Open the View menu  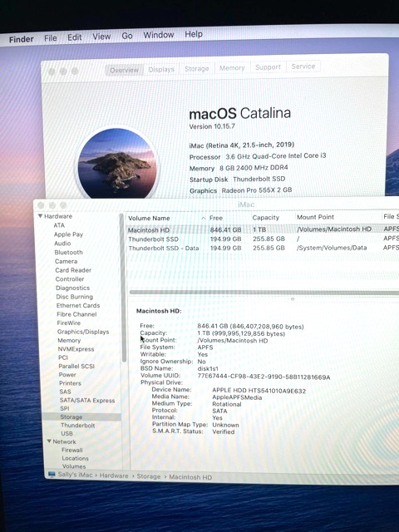[101, 37]
